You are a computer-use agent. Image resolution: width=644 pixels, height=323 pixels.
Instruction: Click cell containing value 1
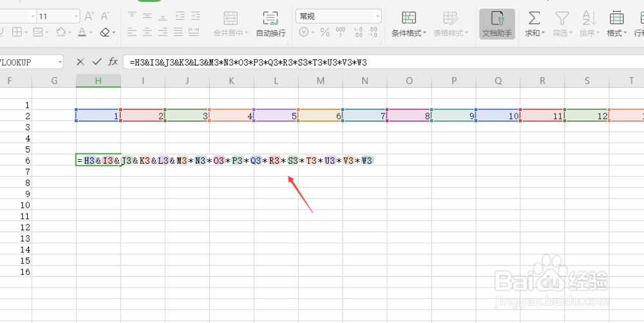tap(98, 116)
